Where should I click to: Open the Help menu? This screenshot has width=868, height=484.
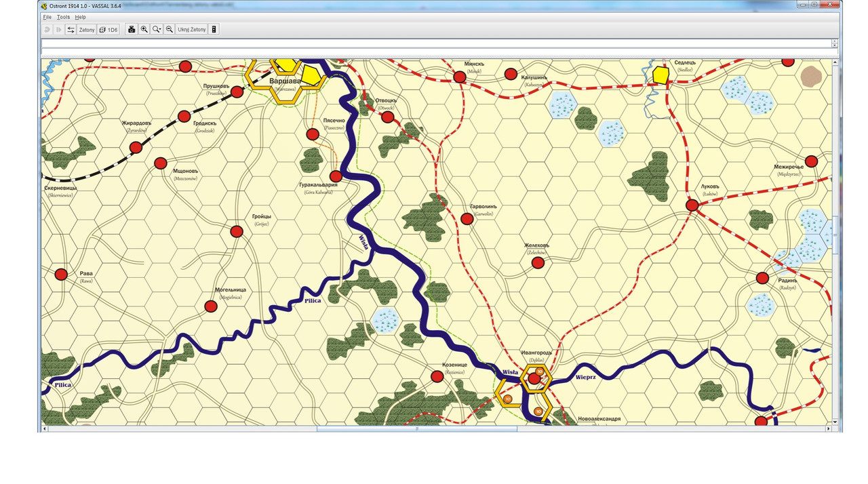click(81, 17)
